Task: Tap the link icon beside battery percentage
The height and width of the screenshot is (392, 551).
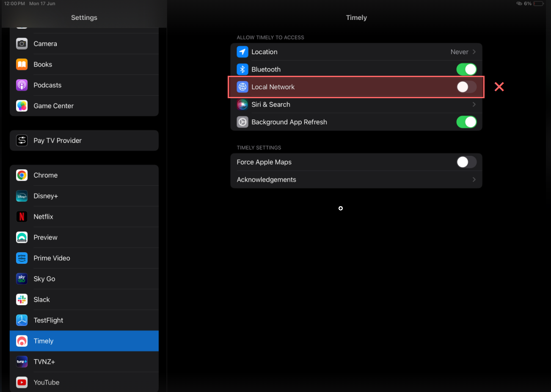Action: tap(519, 3)
